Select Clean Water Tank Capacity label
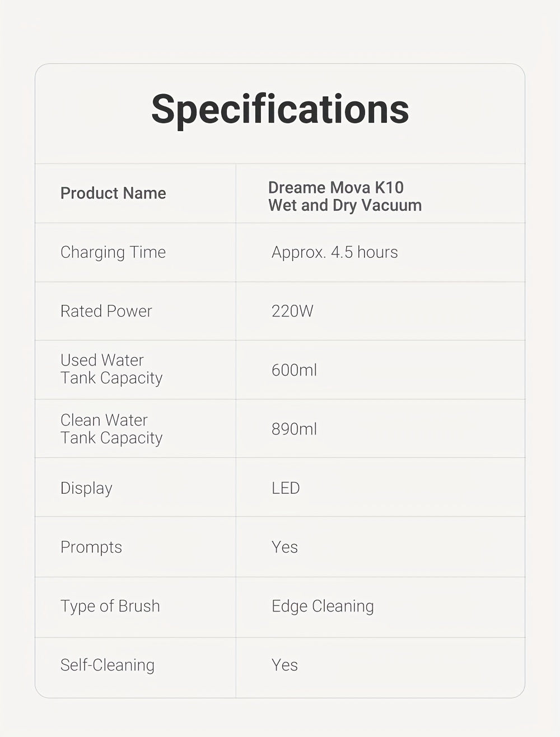560x737 pixels. pyautogui.click(x=111, y=429)
